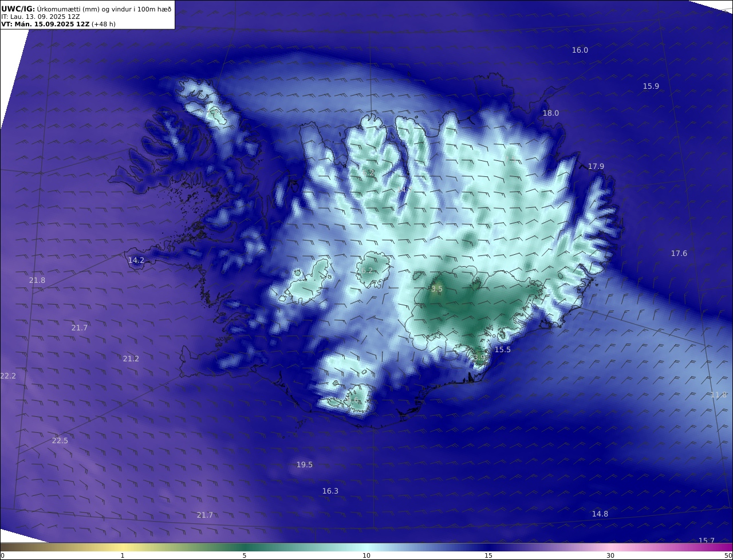This screenshot has height=560, width=733.
Task: Click the valid time line 'VT: Mán. 15.09.2025 12Z'
Action: pyautogui.click(x=45, y=24)
